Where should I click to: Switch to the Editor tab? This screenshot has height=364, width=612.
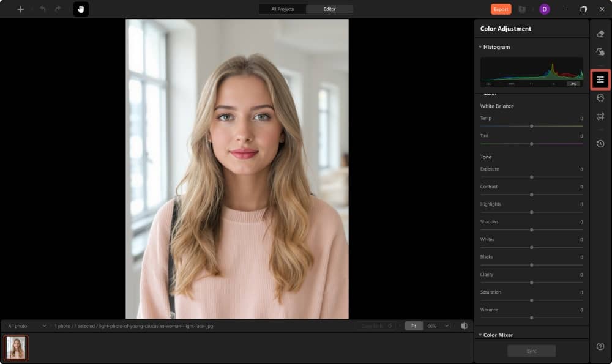[x=329, y=9]
